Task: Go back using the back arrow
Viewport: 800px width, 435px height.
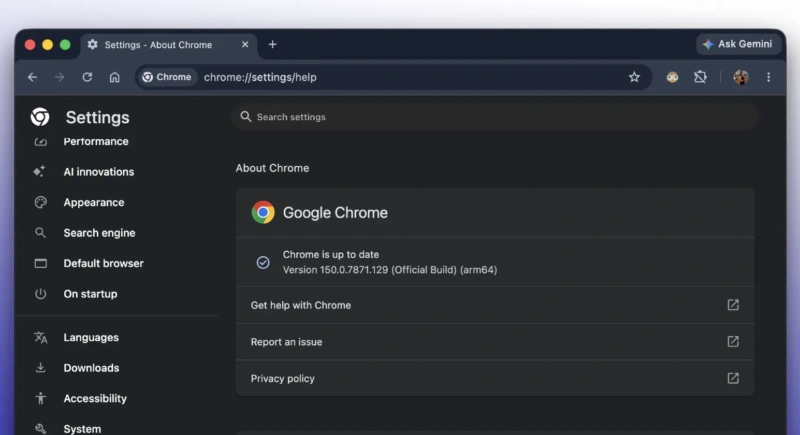Action: click(33, 77)
